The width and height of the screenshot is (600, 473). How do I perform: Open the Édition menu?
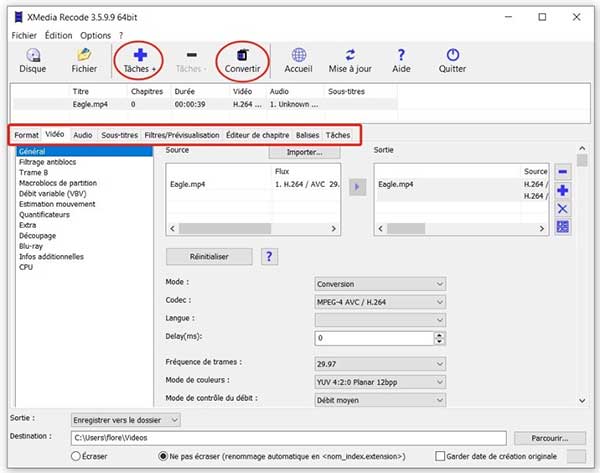coord(58,36)
